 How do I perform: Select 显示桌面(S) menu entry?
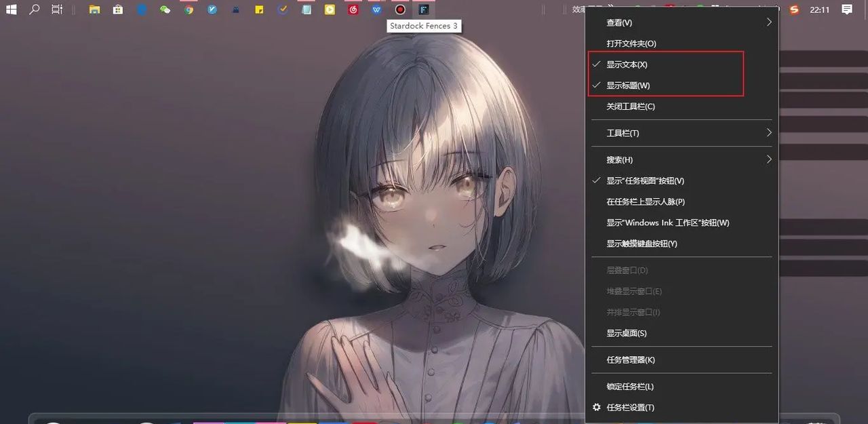[x=682, y=333]
